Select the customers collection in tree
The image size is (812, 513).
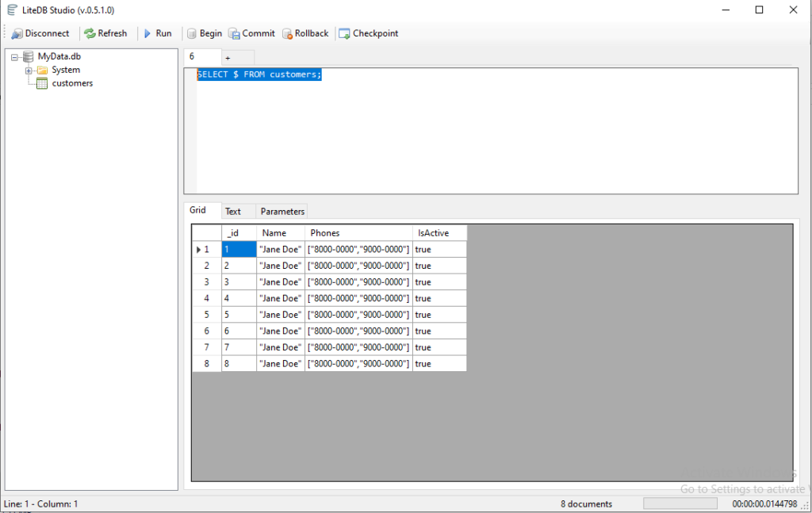point(72,83)
